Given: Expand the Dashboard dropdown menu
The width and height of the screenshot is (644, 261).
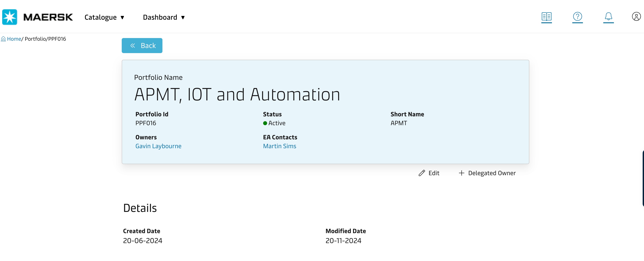Looking at the screenshot, I should (x=164, y=17).
